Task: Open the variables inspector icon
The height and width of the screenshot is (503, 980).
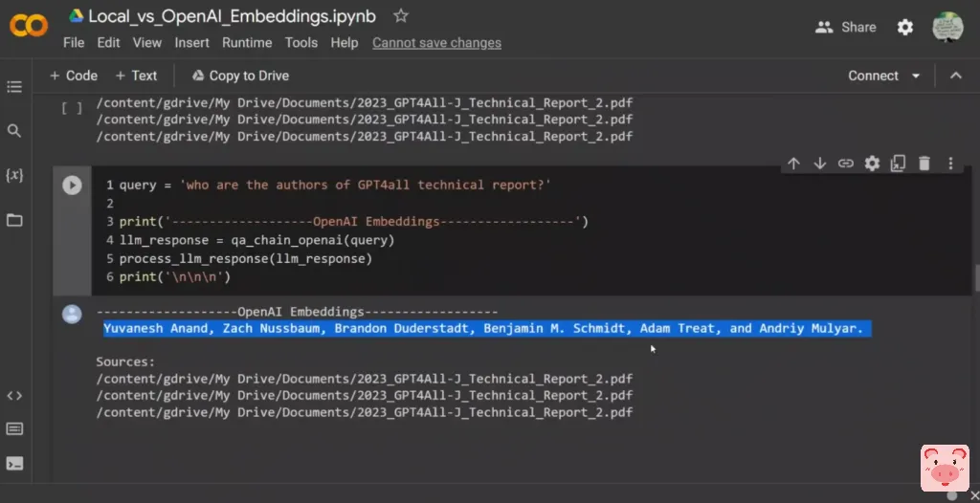Action: pos(14,175)
